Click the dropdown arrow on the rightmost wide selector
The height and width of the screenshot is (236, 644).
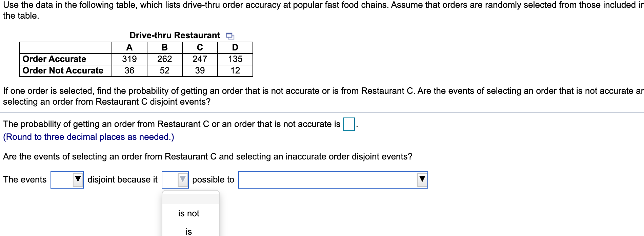[421, 180]
